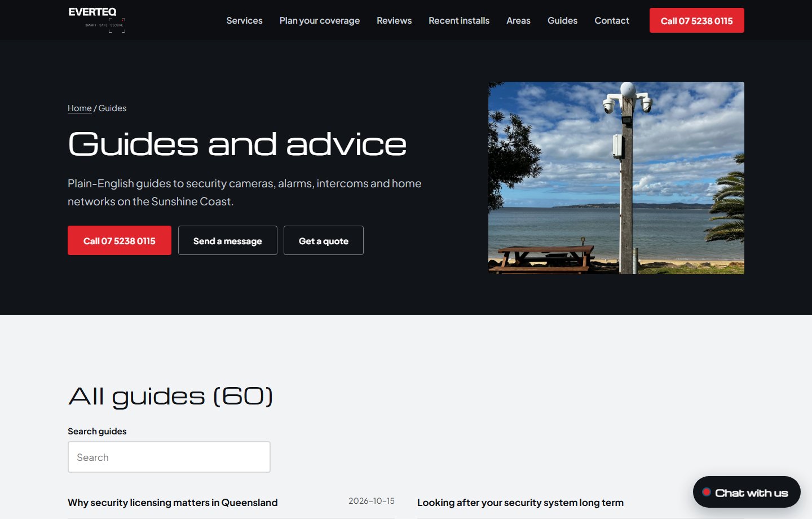Viewport: 812px width, 519px height.
Task: Select Guides in the top navigation
Action: point(562,20)
